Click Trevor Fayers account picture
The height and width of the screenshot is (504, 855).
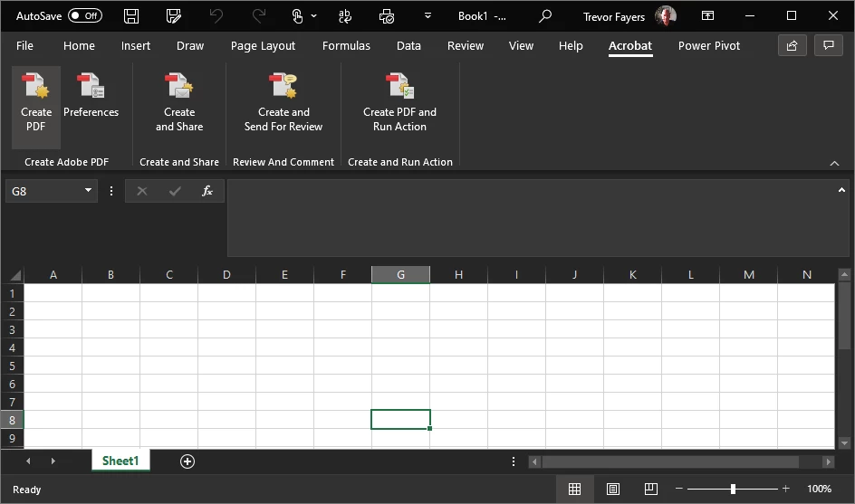[666, 16]
